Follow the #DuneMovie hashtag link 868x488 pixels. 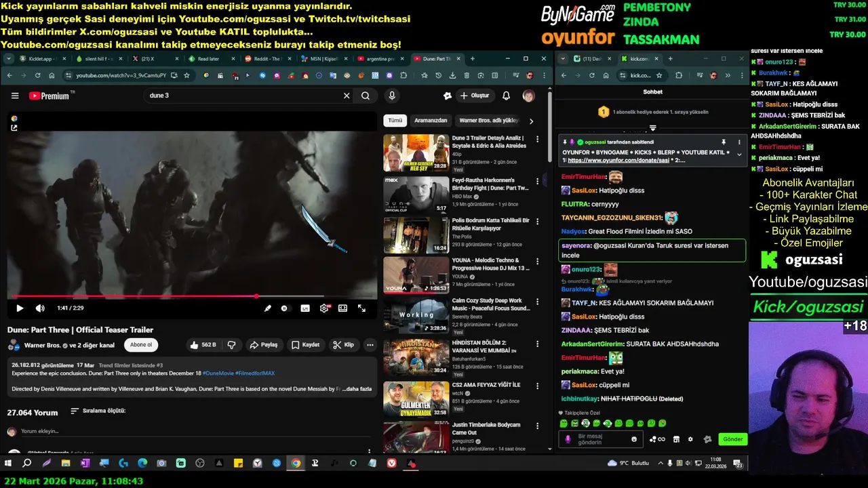pyautogui.click(x=218, y=373)
